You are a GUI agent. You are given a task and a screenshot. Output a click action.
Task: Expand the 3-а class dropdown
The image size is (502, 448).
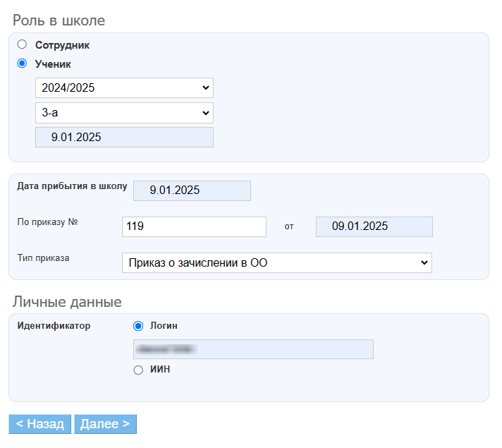click(x=124, y=113)
